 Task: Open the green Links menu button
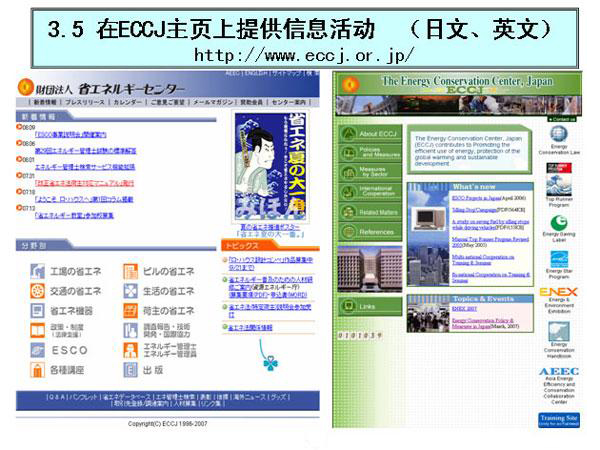click(370, 306)
